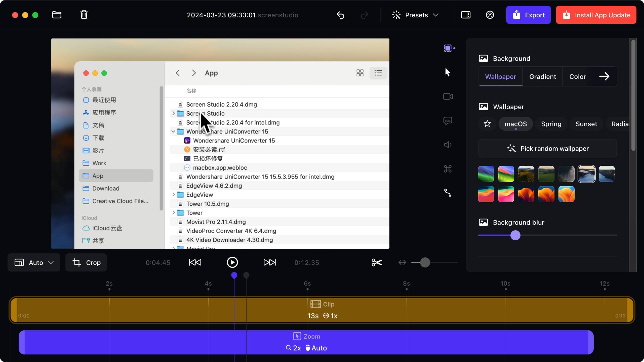Switch to the Color background tab
This screenshot has width=644, height=362.
(578, 76)
